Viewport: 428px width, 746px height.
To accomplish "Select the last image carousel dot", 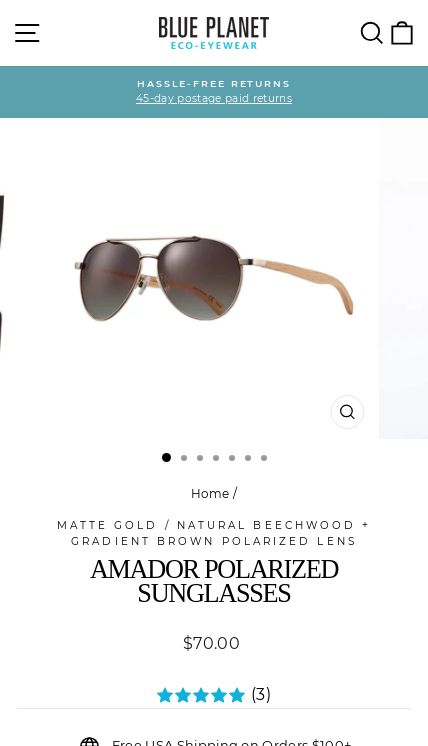I will tap(264, 458).
